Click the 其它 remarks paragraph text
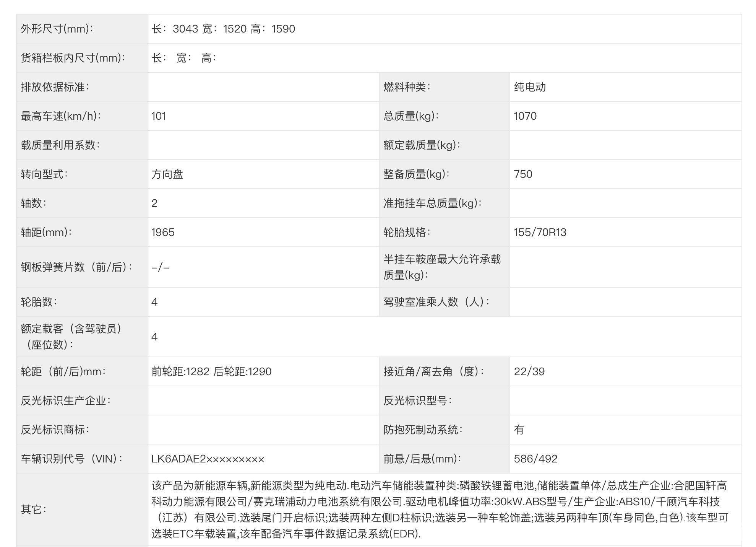This screenshot has width=756, height=547. click(440, 510)
